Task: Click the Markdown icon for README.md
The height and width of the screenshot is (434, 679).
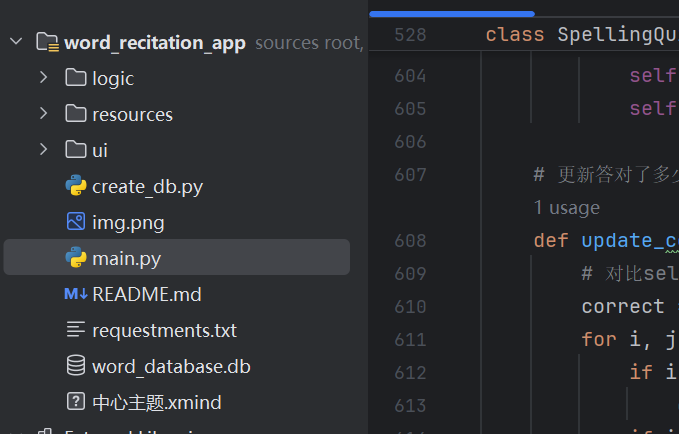Action: 75,294
